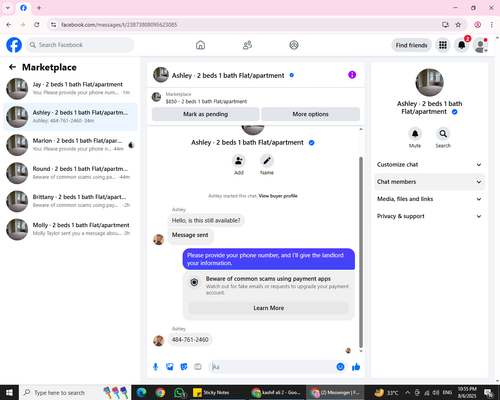Click the scroll down arrow of chat
This screenshot has height=400, width=500.
click(x=361, y=351)
